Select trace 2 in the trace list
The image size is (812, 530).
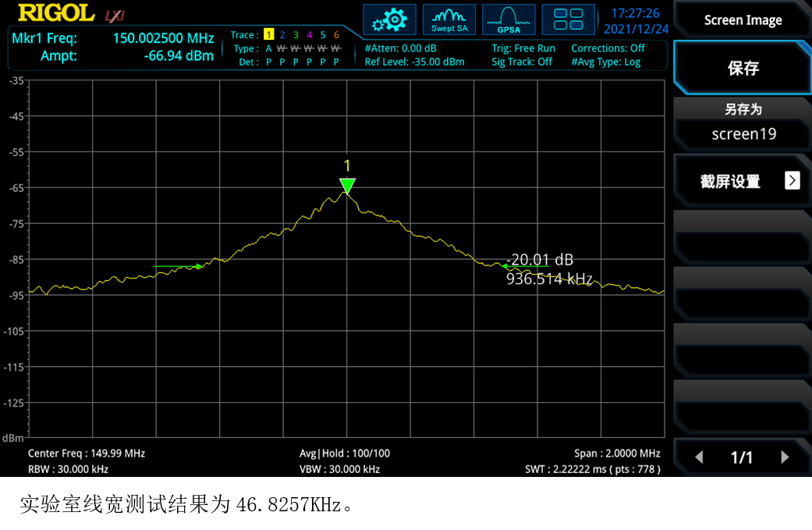tap(282, 35)
